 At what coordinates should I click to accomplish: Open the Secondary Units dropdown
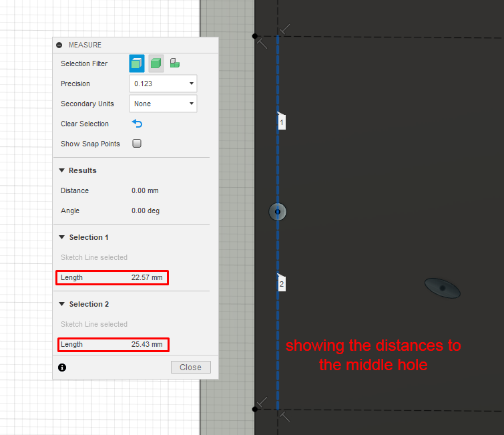[163, 104]
